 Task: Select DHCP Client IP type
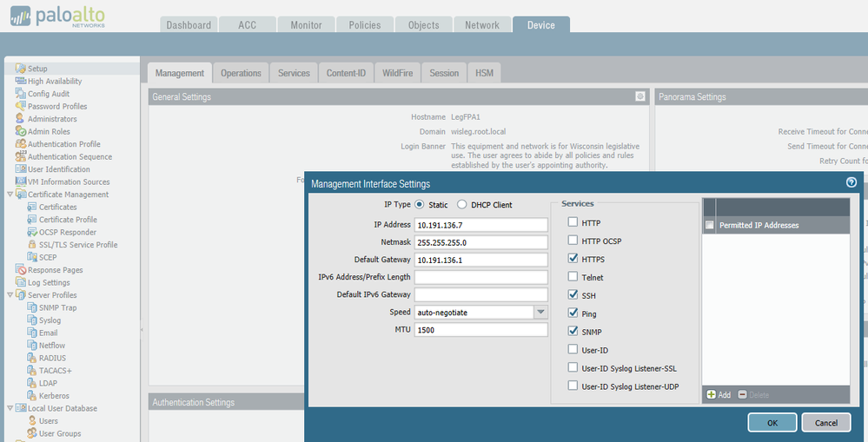pyautogui.click(x=463, y=205)
